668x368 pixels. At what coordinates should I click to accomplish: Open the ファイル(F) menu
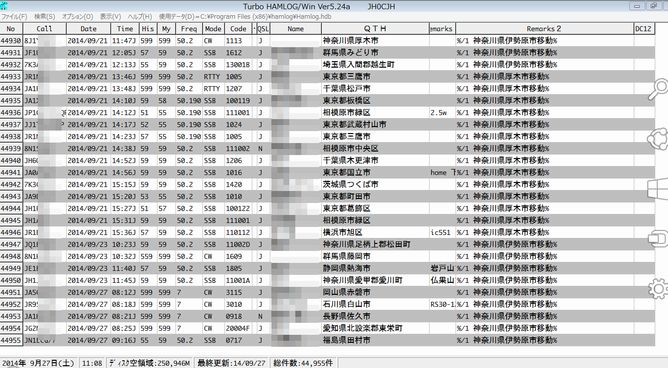coord(14,17)
